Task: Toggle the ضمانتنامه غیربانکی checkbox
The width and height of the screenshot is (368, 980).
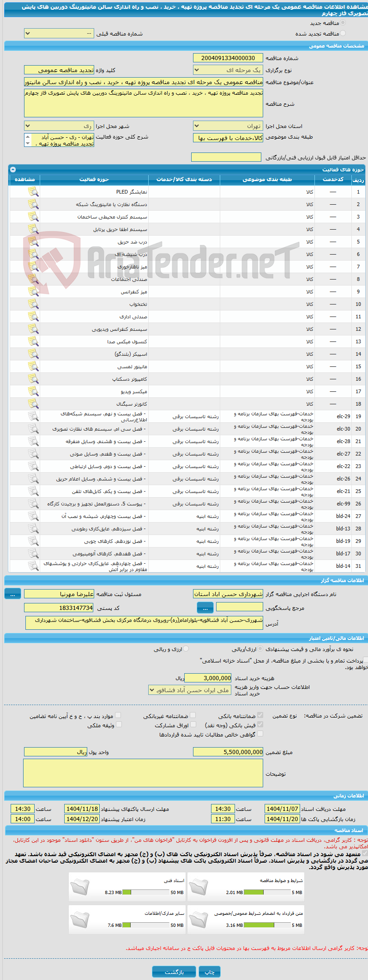Action: pos(193,715)
